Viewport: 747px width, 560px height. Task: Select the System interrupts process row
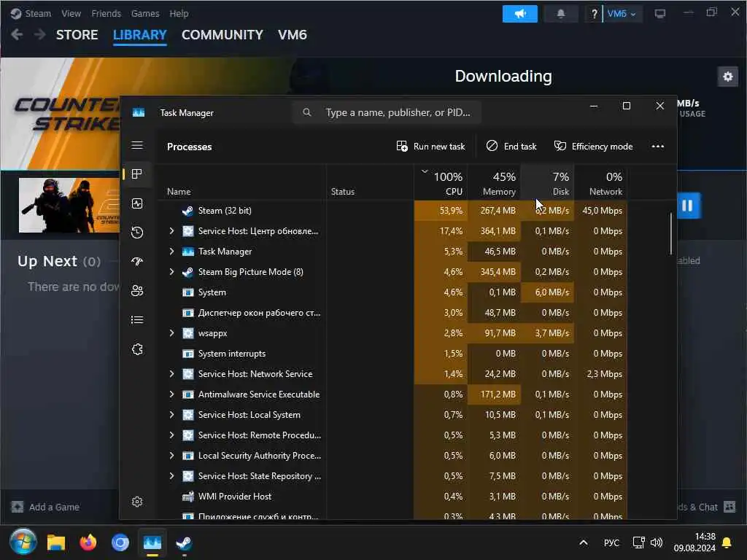[x=392, y=354]
